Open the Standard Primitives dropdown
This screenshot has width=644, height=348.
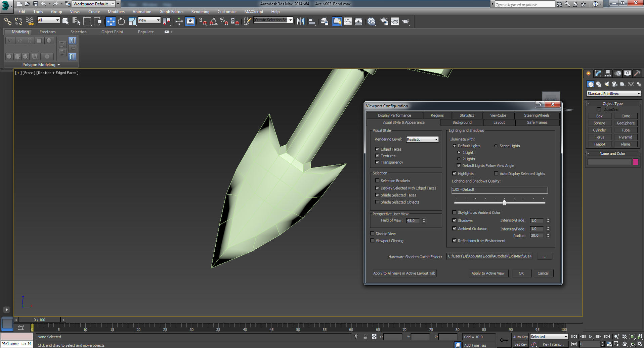613,94
